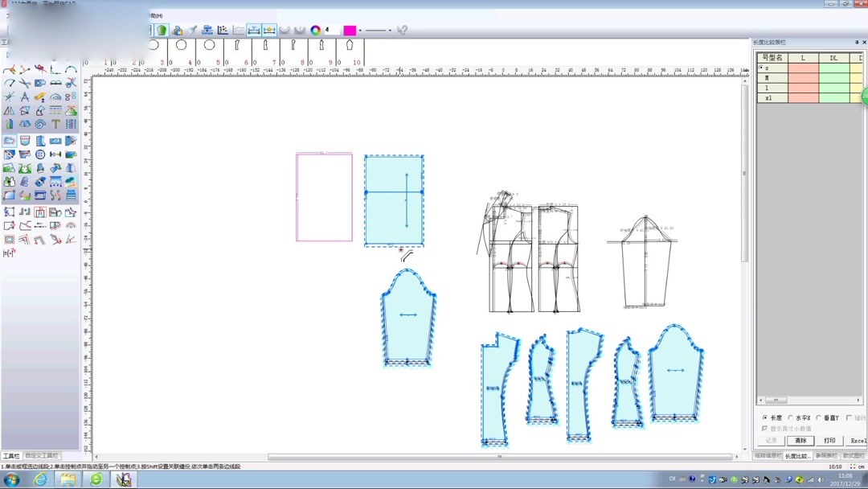Click the color wheel icon on the top toolbar
The width and height of the screenshot is (868, 489).
[315, 30]
